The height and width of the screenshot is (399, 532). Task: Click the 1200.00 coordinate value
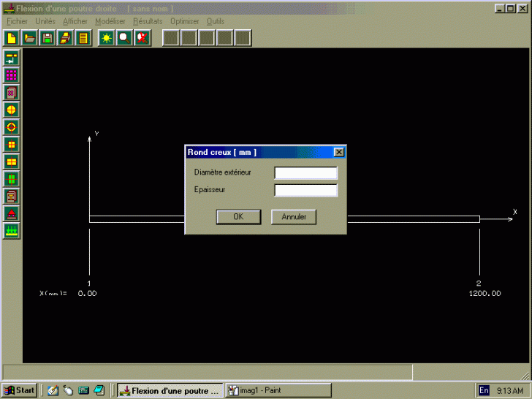pyautogui.click(x=484, y=294)
